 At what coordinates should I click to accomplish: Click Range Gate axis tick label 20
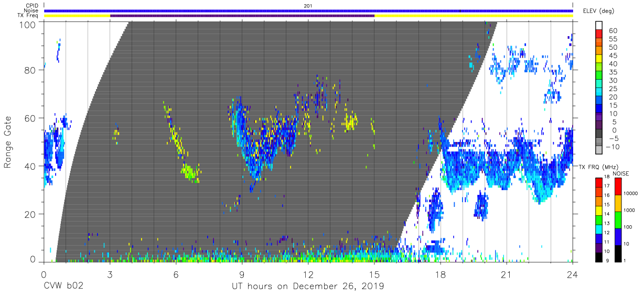click(29, 214)
